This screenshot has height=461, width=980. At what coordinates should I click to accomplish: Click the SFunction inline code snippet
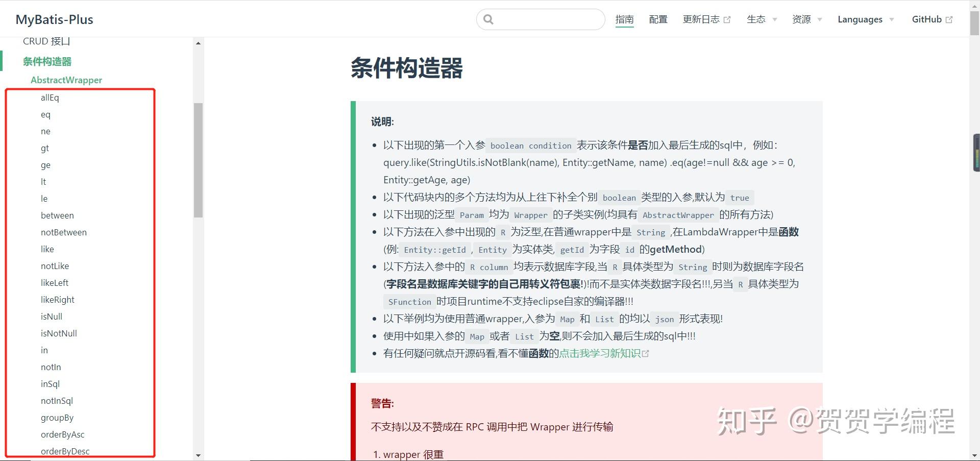tap(409, 302)
